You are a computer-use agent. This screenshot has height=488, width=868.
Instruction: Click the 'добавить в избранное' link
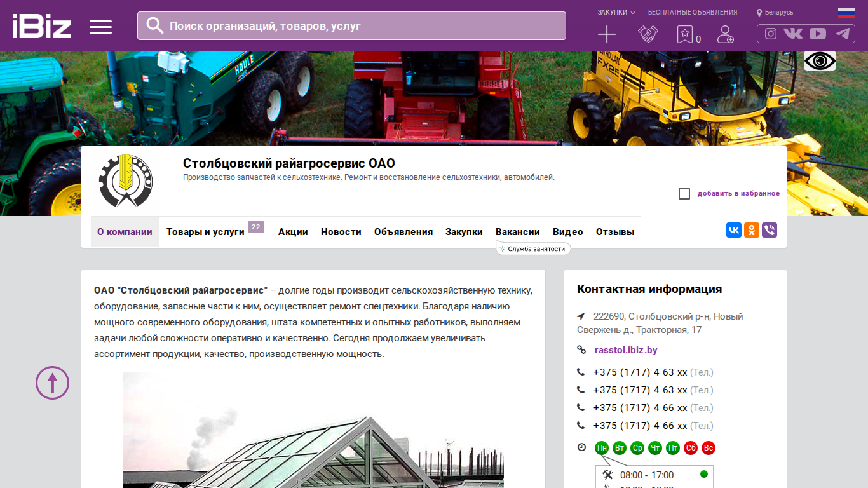(x=738, y=193)
